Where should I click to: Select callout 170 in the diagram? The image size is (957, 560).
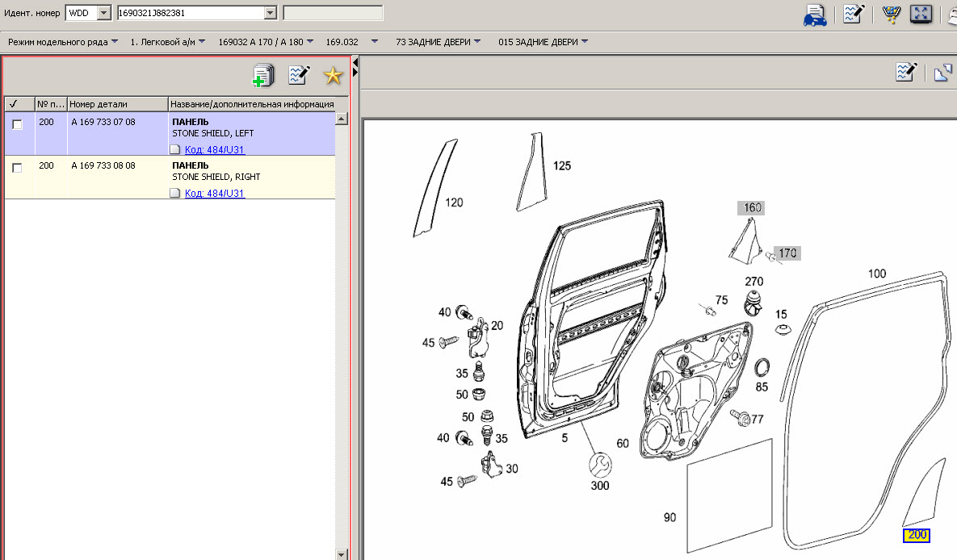click(x=787, y=253)
